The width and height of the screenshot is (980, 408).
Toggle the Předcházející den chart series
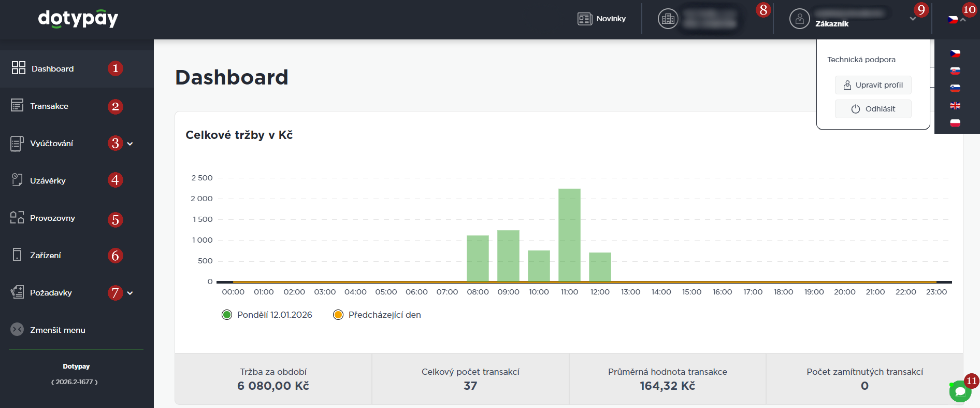click(x=338, y=315)
